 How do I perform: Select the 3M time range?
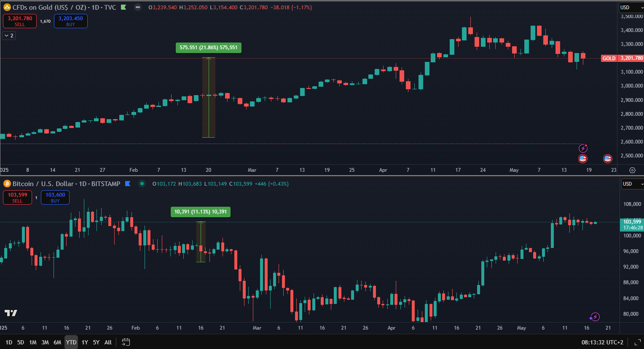pos(45,342)
